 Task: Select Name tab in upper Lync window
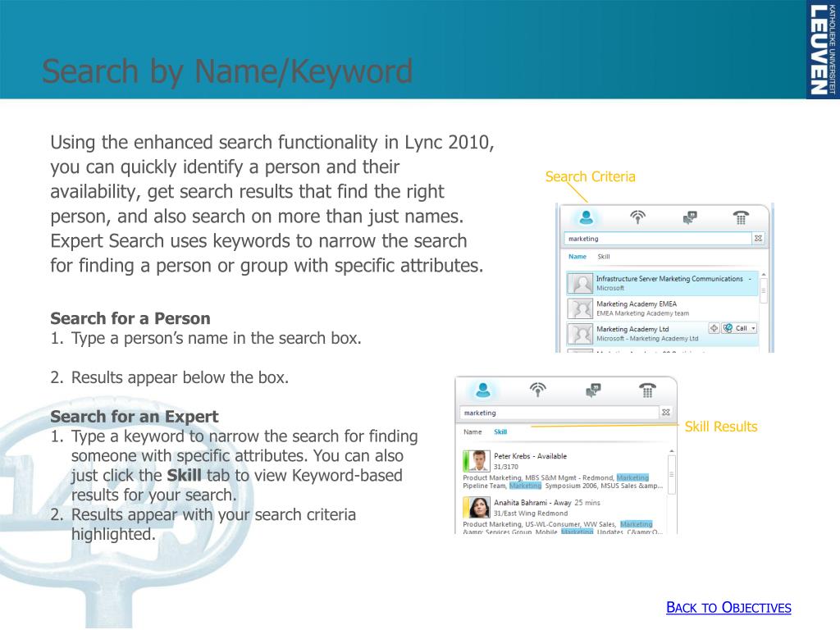click(x=577, y=257)
